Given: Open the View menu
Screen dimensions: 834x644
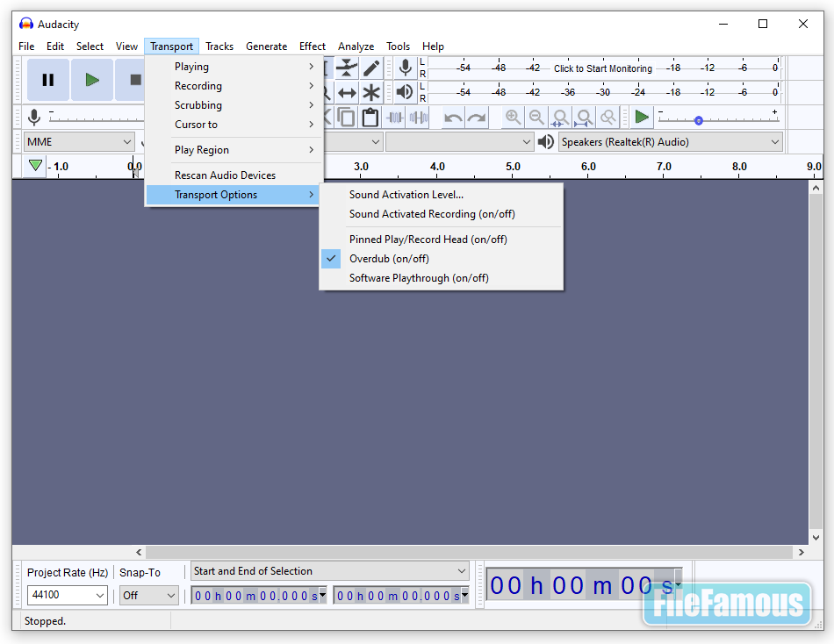Looking at the screenshot, I should 126,47.
